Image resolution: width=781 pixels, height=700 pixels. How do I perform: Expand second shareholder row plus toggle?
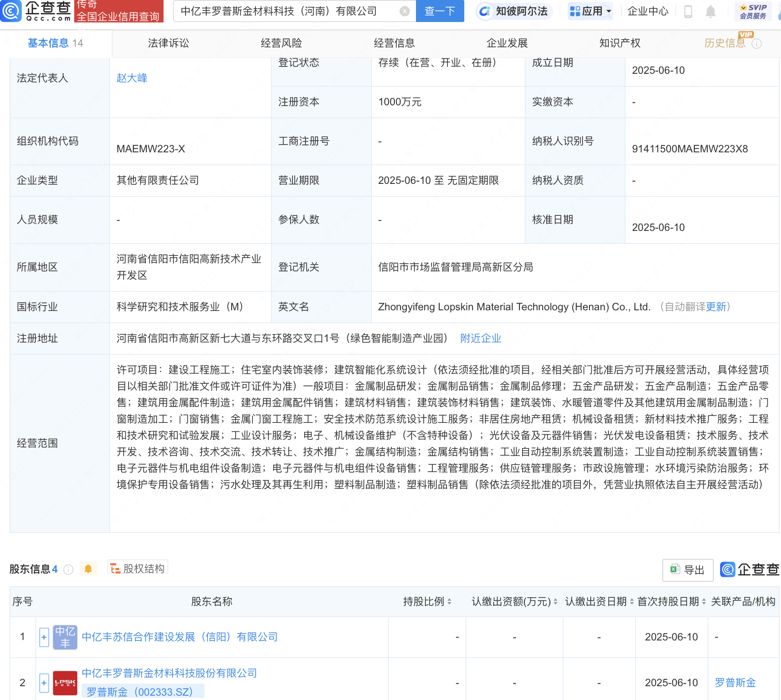tap(44, 683)
